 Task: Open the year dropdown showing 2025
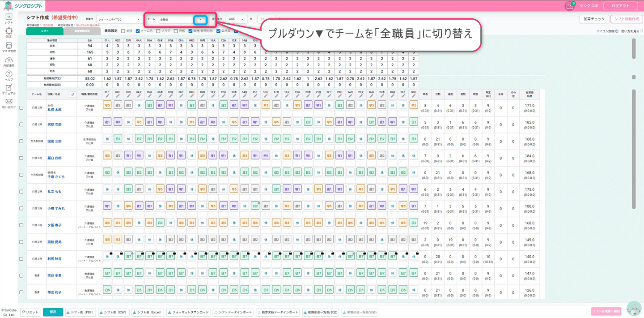(x=237, y=19)
